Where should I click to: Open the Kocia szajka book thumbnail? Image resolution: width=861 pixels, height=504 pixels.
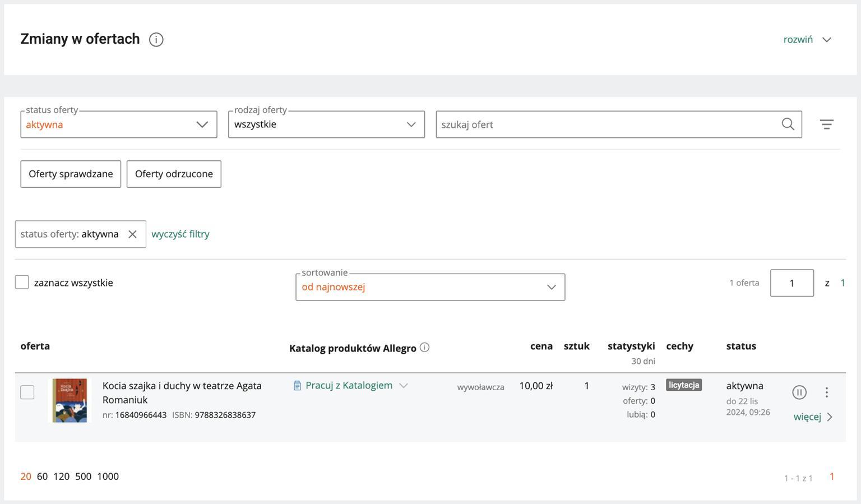click(x=70, y=400)
